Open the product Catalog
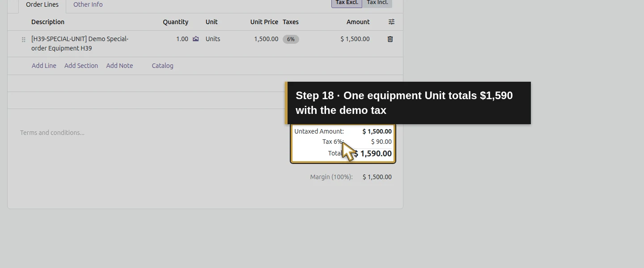 tap(162, 66)
